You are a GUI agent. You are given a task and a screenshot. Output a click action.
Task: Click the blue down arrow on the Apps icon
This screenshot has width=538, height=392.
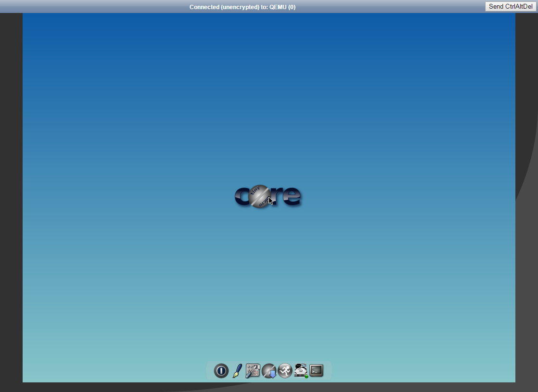point(272,374)
